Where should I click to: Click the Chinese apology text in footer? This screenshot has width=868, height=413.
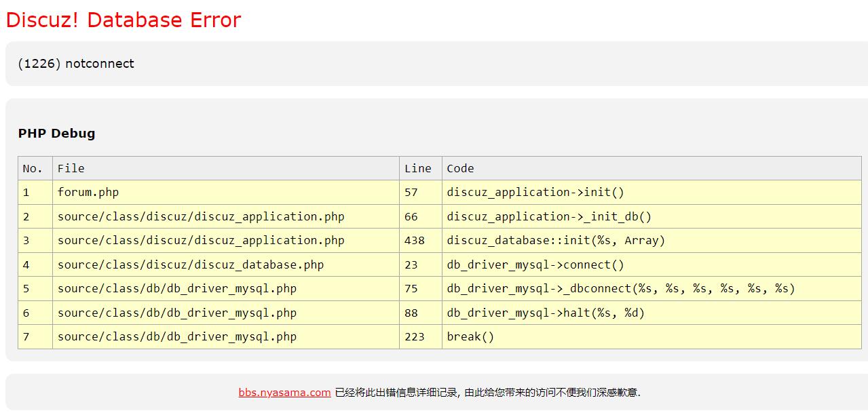487,392
